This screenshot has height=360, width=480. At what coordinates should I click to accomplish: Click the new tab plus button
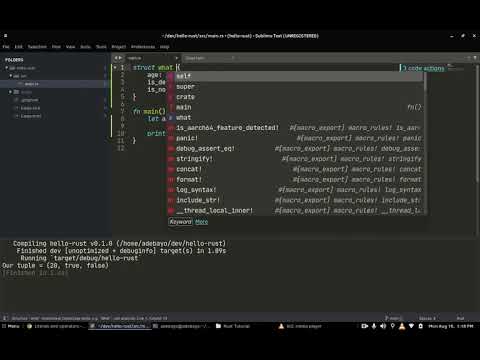point(469,58)
